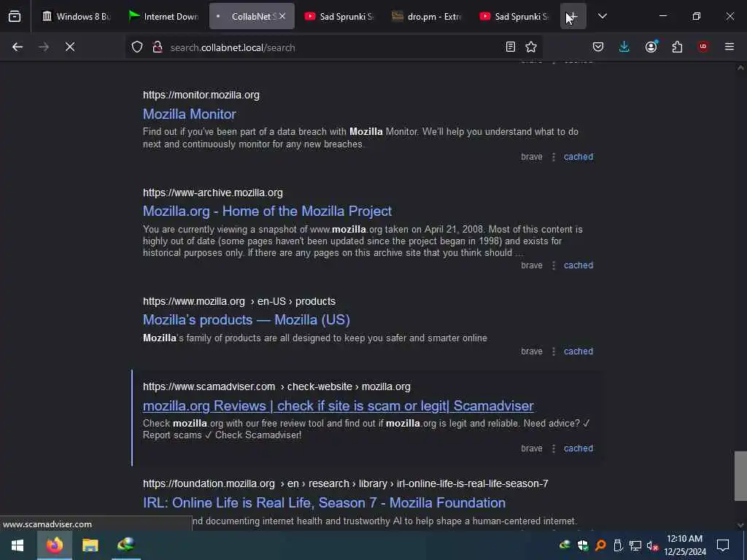Open Firefox View tab manager icon
Viewport: 747px width, 560px height.
point(15,17)
